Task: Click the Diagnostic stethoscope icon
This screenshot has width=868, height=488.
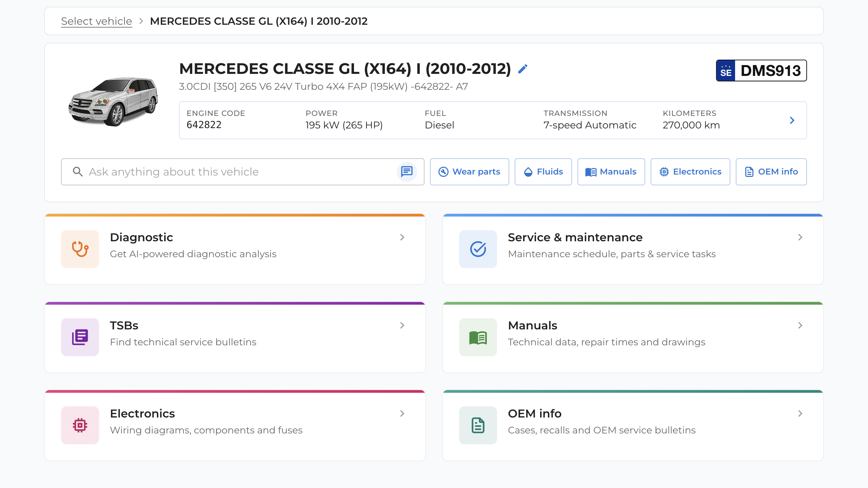Action: [x=80, y=249]
